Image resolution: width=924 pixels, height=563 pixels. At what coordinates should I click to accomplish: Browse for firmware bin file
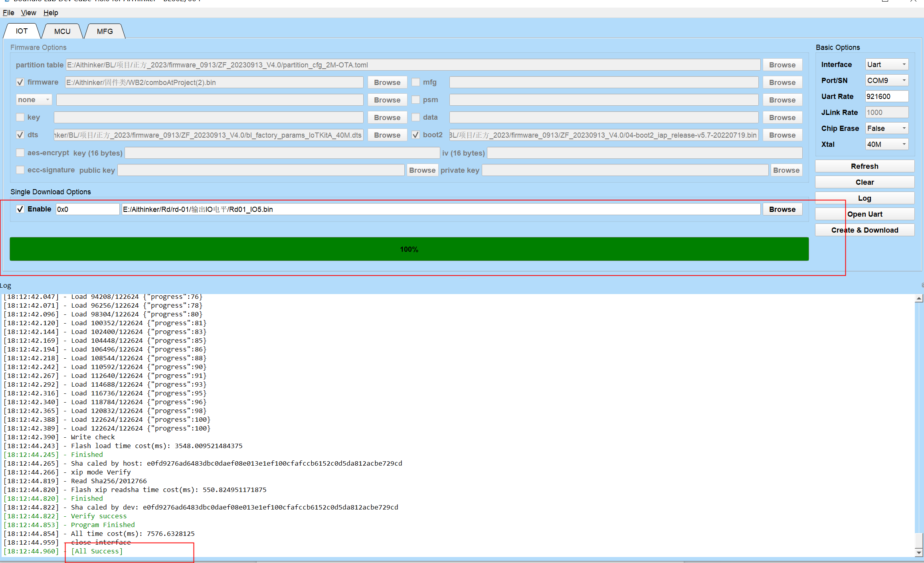pyautogui.click(x=388, y=83)
